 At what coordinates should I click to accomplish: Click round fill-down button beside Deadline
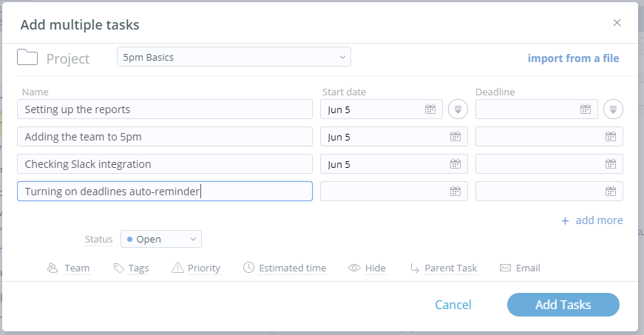click(613, 109)
